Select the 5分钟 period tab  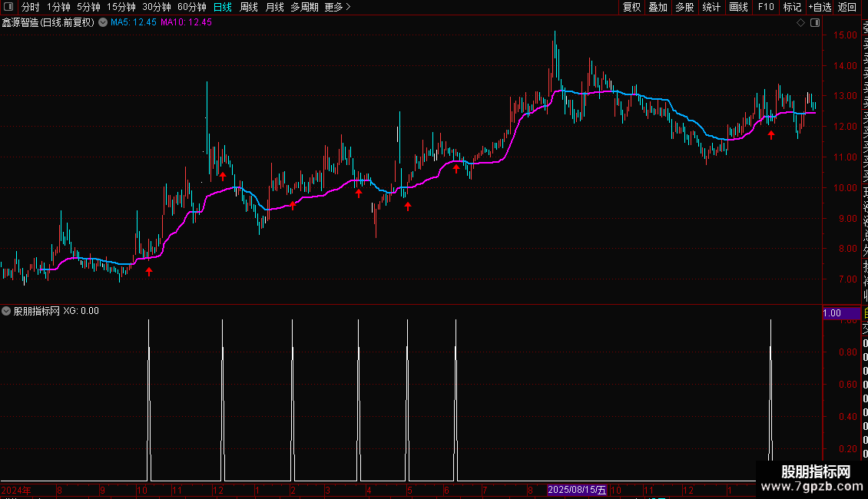(88, 7)
